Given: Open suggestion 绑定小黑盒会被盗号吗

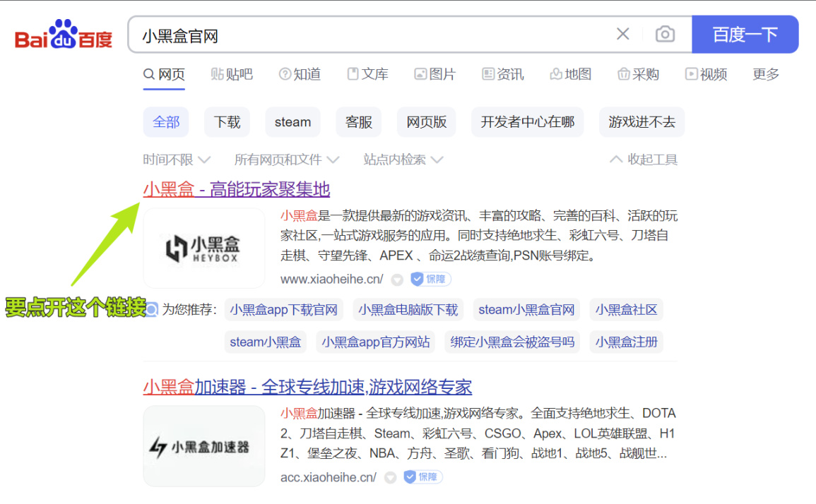Looking at the screenshot, I should [512, 342].
